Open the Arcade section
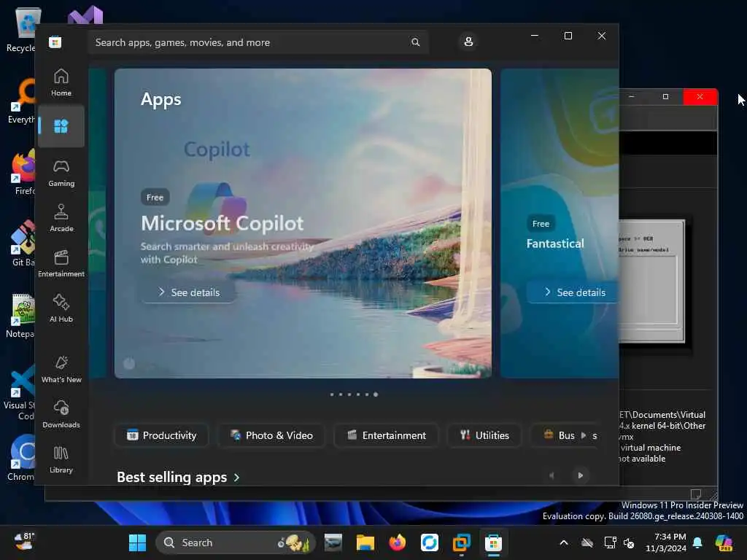 pos(61,218)
